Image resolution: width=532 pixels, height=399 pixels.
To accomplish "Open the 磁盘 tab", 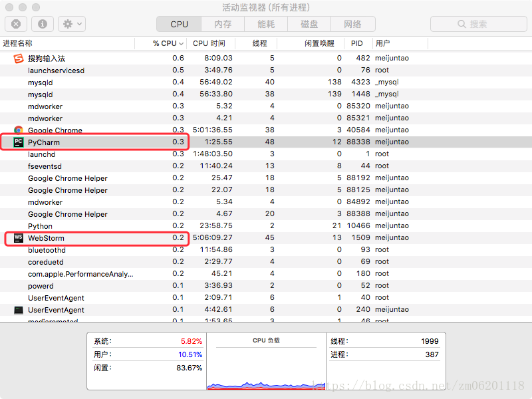I will tap(309, 24).
